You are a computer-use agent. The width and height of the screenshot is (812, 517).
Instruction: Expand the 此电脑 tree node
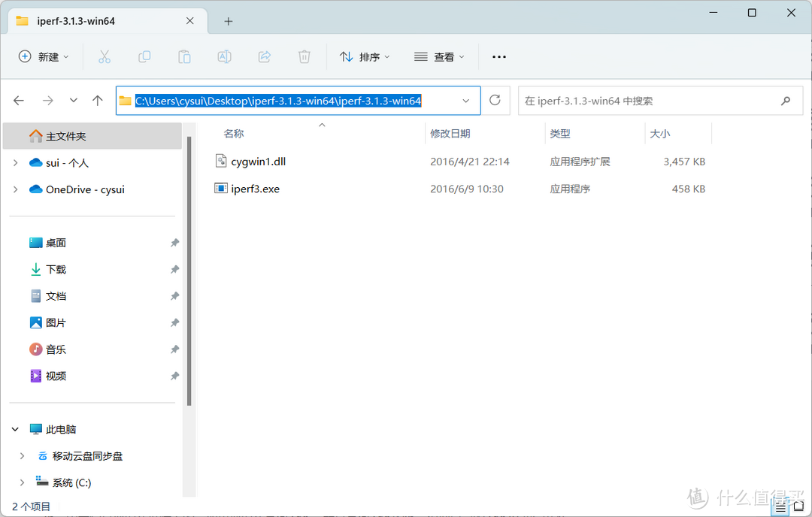pyautogui.click(x=15, y=429)
